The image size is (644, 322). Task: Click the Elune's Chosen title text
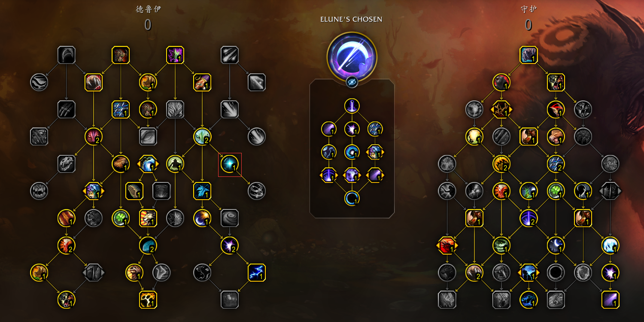pos(351,19)
